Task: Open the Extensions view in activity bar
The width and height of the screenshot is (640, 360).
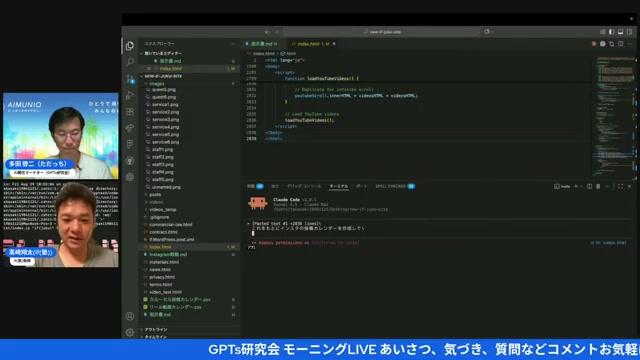Action: point(130,111)
